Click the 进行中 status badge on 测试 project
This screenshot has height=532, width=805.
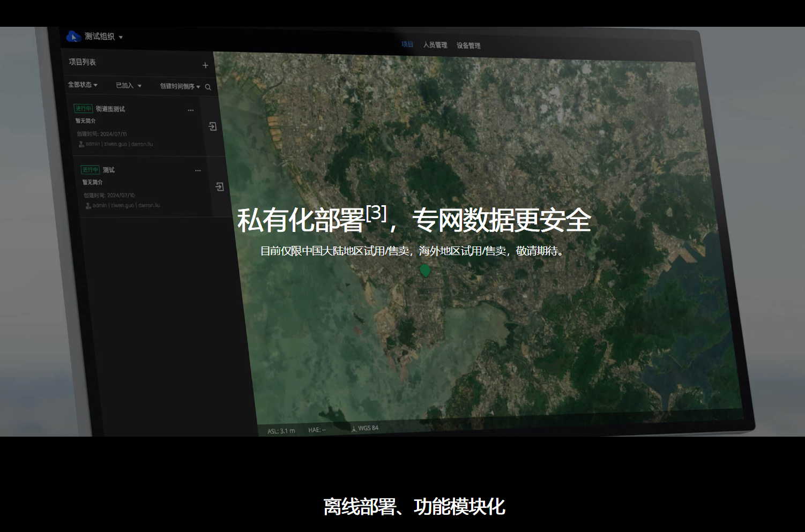coord(90,169)
